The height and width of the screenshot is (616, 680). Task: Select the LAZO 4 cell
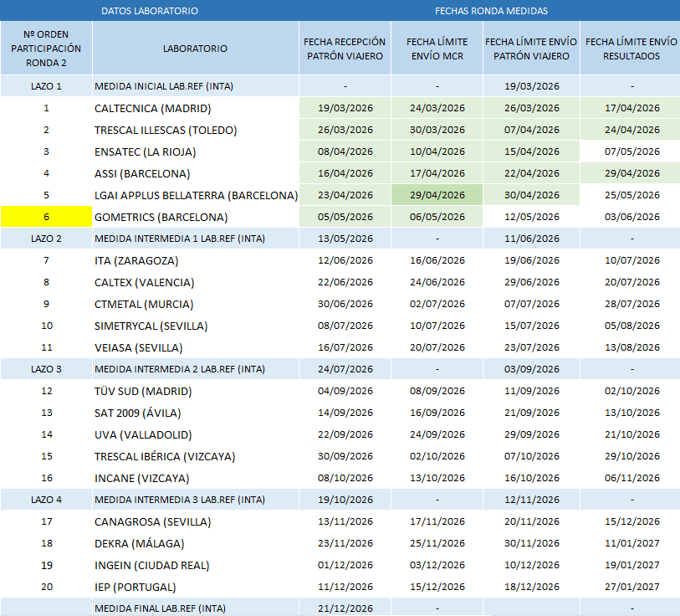(46, 500)
